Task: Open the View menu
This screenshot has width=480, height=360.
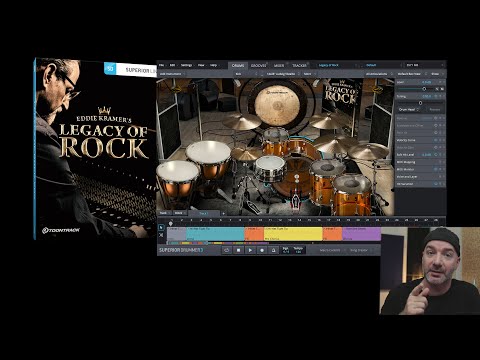Action: click(201, 65)
